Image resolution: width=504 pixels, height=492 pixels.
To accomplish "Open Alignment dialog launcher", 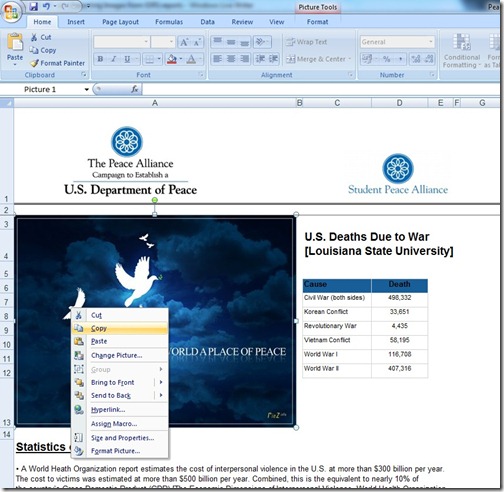I will click(350, 75).
